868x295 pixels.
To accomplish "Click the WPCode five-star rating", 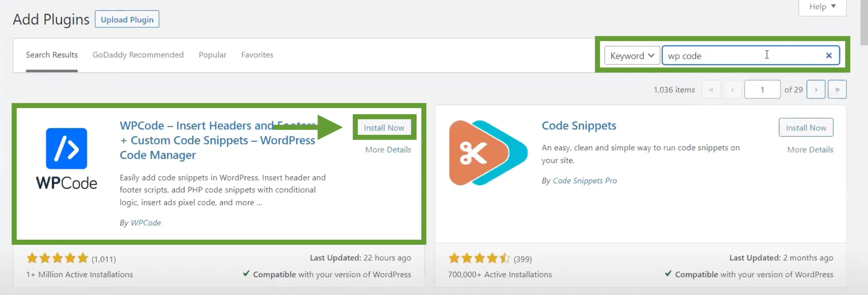I will (x=57, y=258).
